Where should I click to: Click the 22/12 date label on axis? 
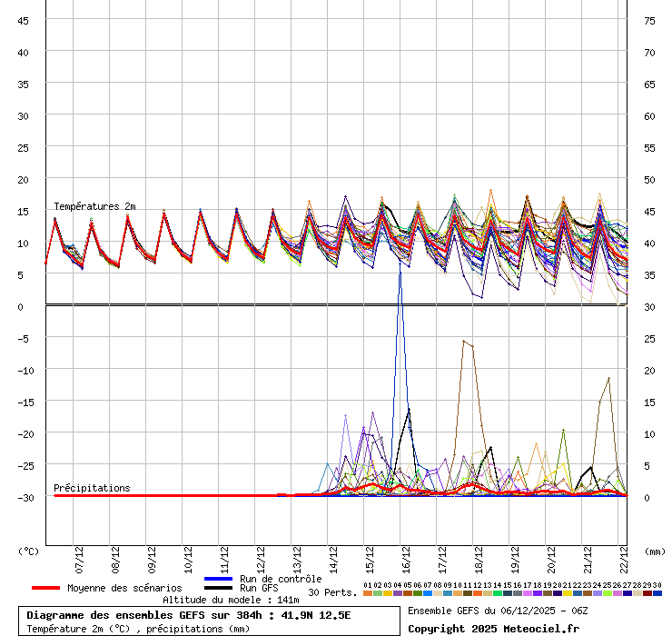click(623, 555)
